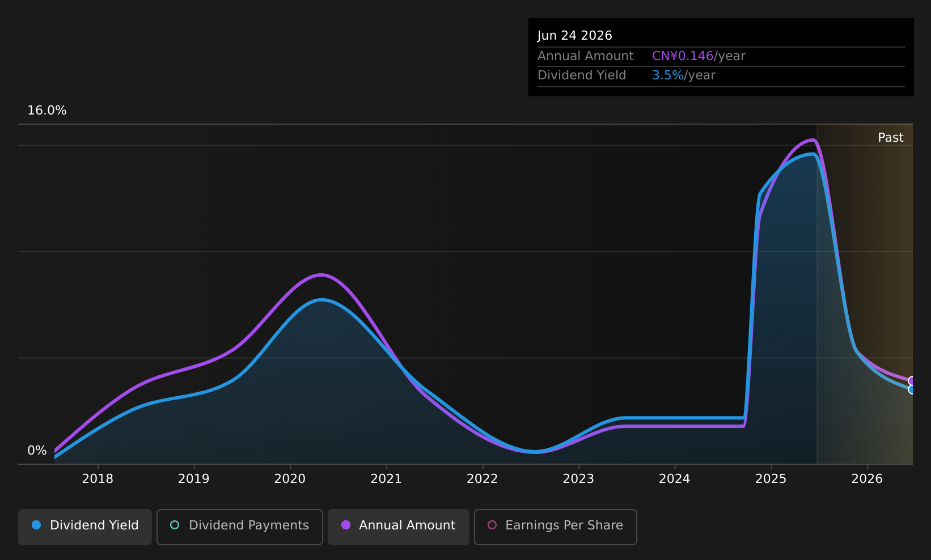Click the 2022 x-axis label
931x560 pixels.
click(482, 479)
